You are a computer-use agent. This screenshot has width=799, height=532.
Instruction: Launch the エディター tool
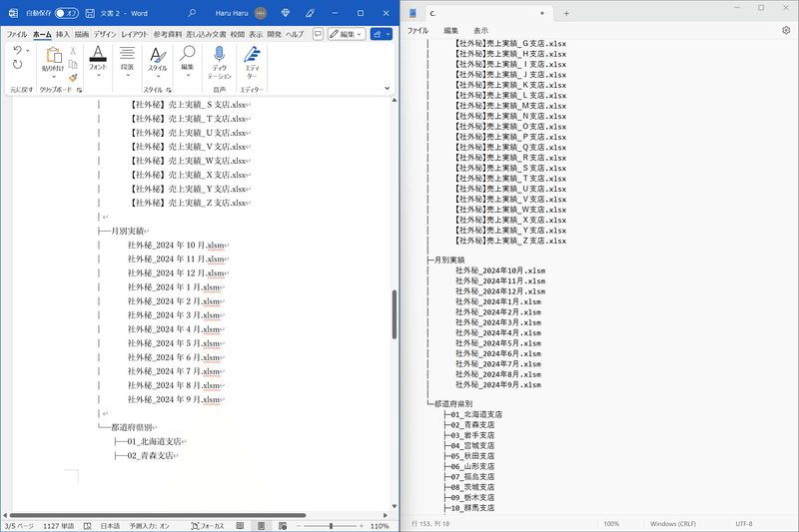(252, 62)
